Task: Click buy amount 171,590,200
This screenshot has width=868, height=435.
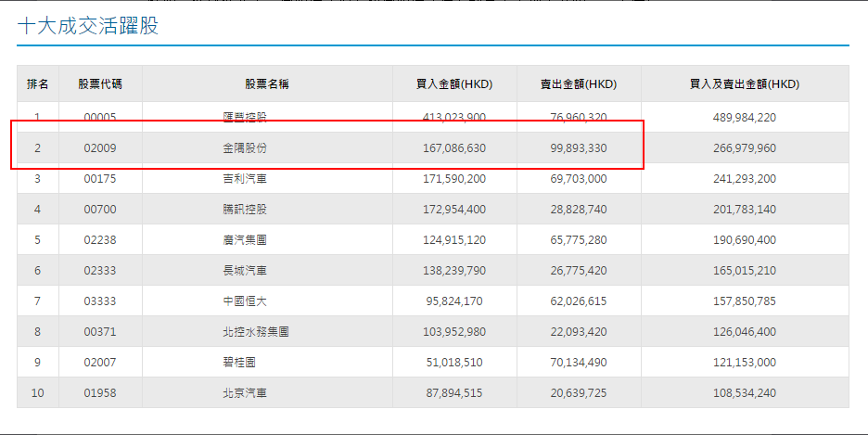Action: click(x=454, y=179)
